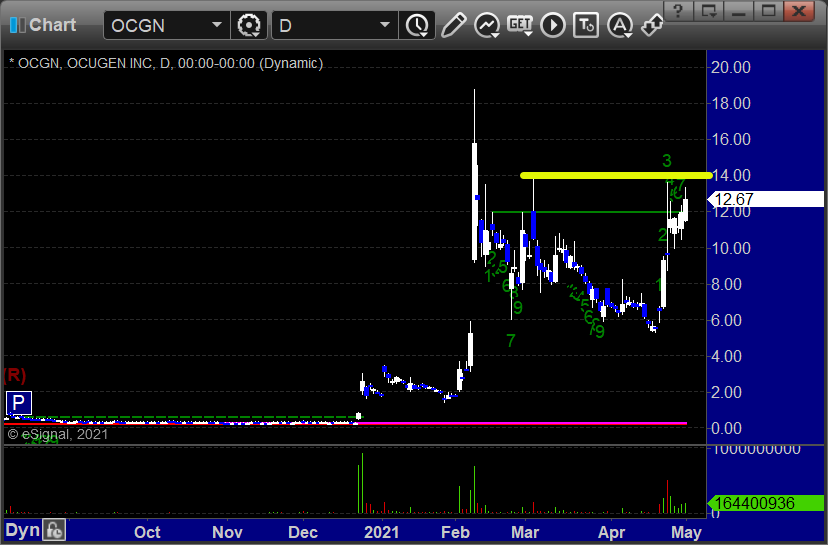Click the 10.00 price axis label
Image resolution: width=828 pixels, height=545 pixels.
tap(731, 248)
